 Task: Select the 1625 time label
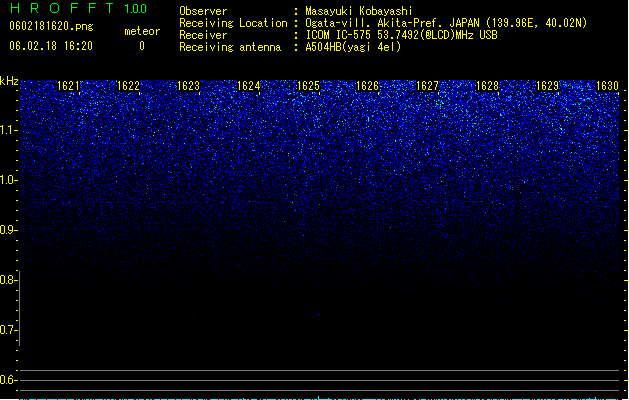click(x=308, y=86)
